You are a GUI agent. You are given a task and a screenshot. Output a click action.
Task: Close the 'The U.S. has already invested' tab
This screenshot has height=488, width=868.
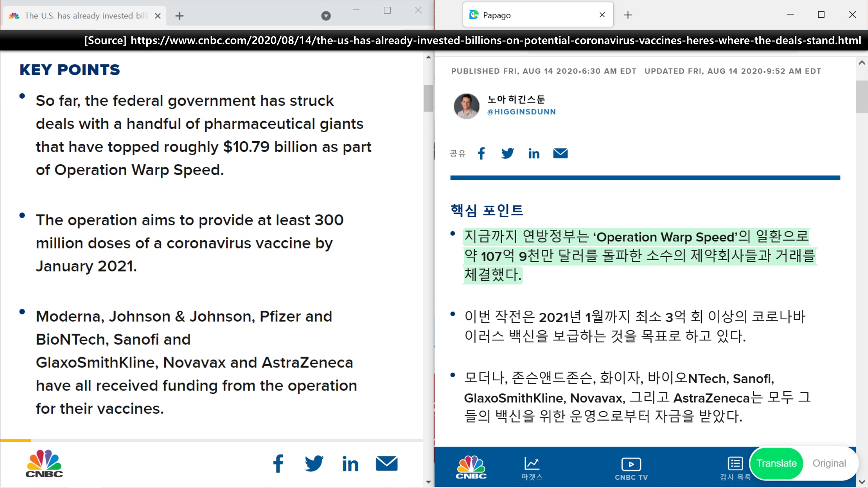pos(158,16)
